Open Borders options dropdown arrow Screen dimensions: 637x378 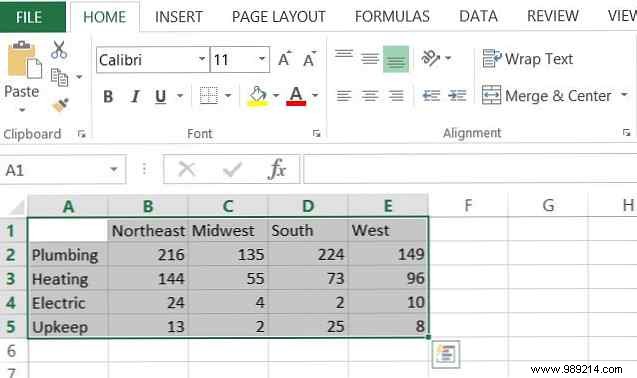[x=228, y=96]
